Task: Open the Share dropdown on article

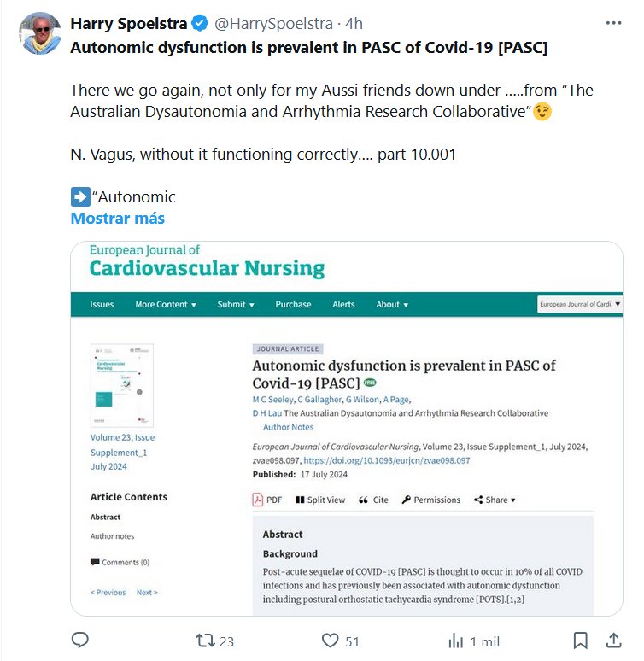Action: point(495,500)
